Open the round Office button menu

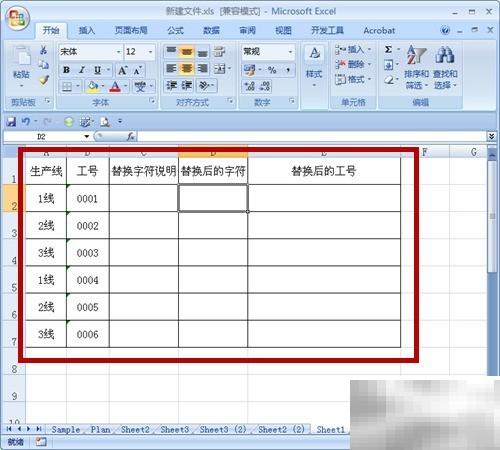point(17,17)
